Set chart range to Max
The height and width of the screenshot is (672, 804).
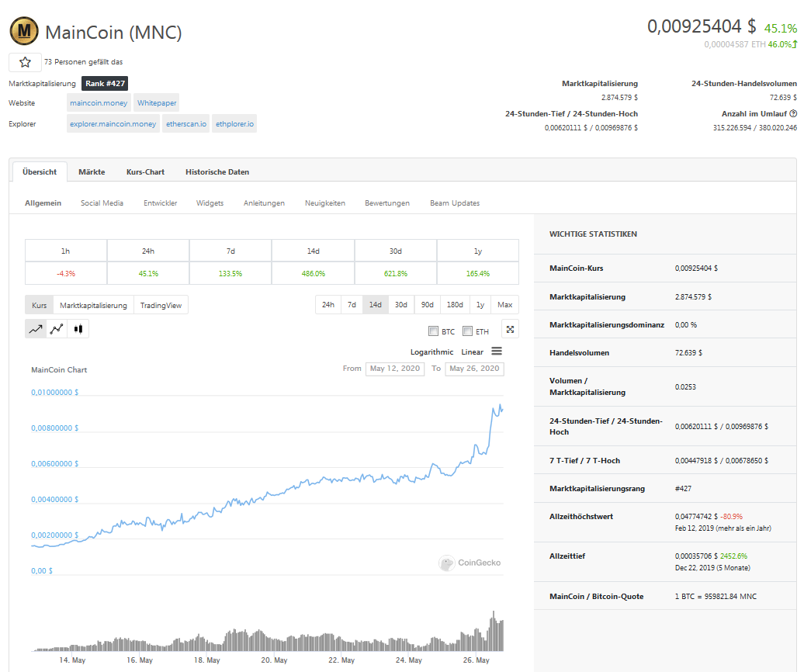[505, 304]
